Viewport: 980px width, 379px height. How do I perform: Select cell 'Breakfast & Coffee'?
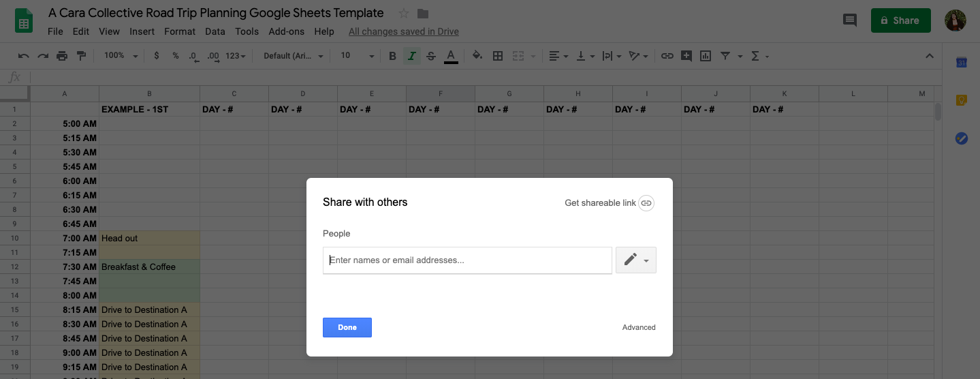pyautogui.click(x=149, y=267)
